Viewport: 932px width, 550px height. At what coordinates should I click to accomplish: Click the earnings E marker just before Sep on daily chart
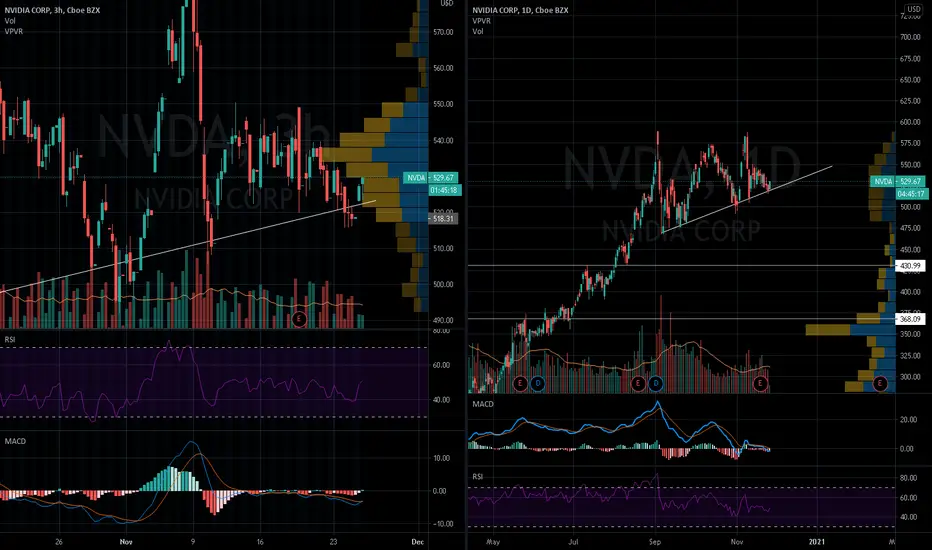pyautogui.click(x=638, y=384)
